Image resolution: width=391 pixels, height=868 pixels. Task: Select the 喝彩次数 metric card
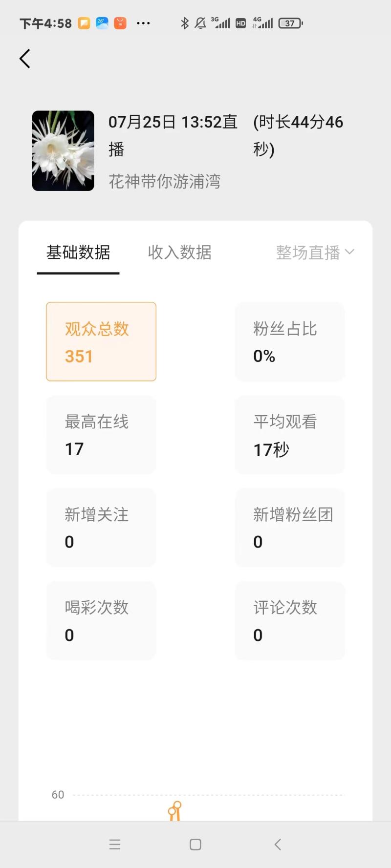101,620
